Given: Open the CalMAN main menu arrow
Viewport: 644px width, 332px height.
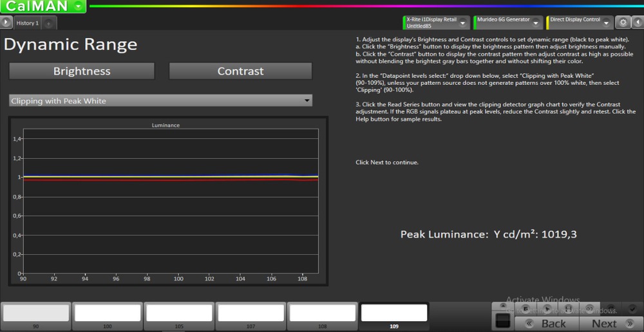Looking at the screenshot, I should pyautogui.click(x=78, y=6).
